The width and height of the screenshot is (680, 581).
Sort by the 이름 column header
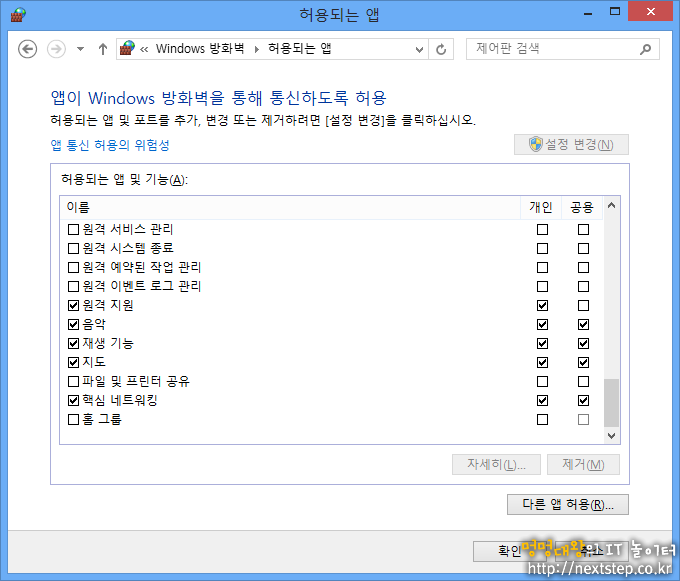pos(290,207)
